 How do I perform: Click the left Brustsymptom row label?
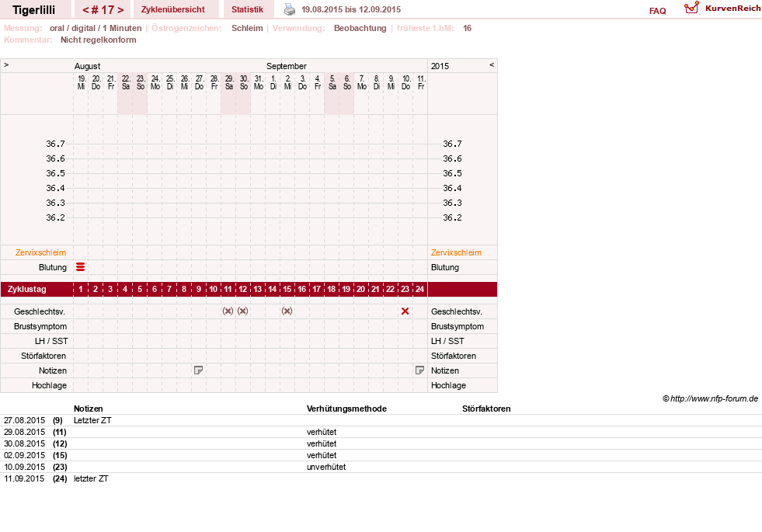point(40,326)
